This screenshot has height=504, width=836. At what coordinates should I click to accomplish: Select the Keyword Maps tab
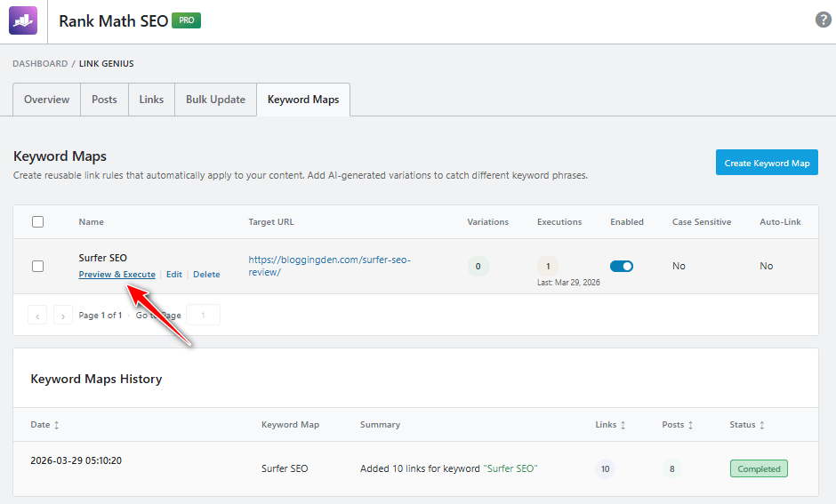(x=303, y=100)
